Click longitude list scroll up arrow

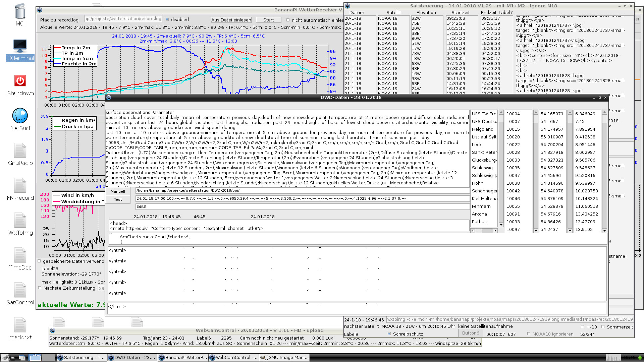(x=604, y=112)
